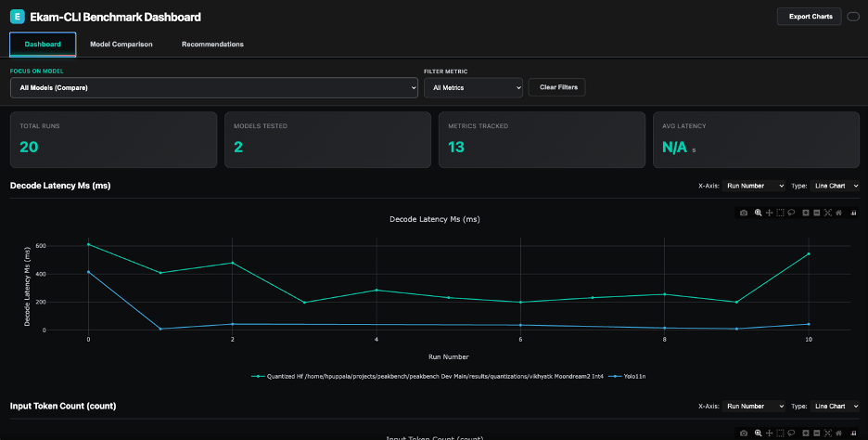Download Decode Latency plot with camera icon
The height and width of the screenshot is (440, 868).
point(744,213)
